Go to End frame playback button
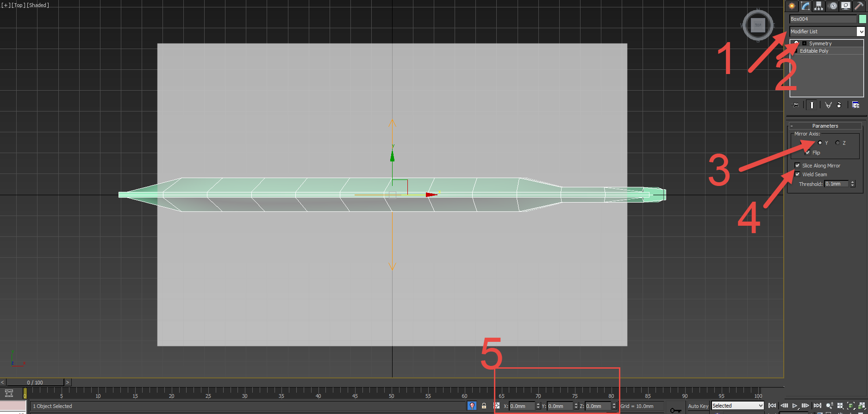 tap(818, 406)
